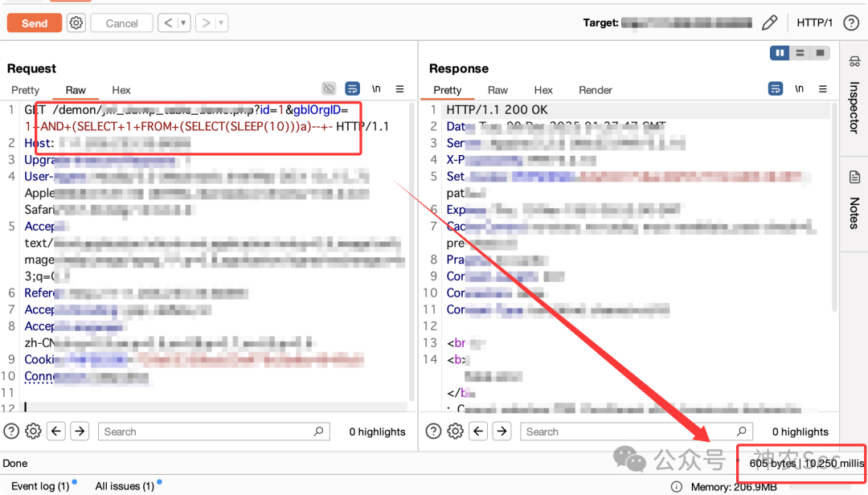Toggle line wrap icon in Request panel

(x=352, y=88)
